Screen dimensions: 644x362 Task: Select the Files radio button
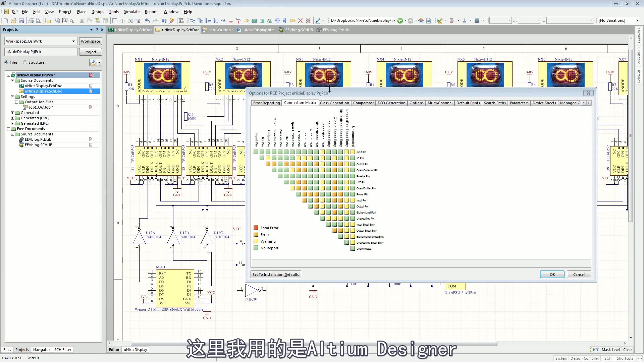6,62
